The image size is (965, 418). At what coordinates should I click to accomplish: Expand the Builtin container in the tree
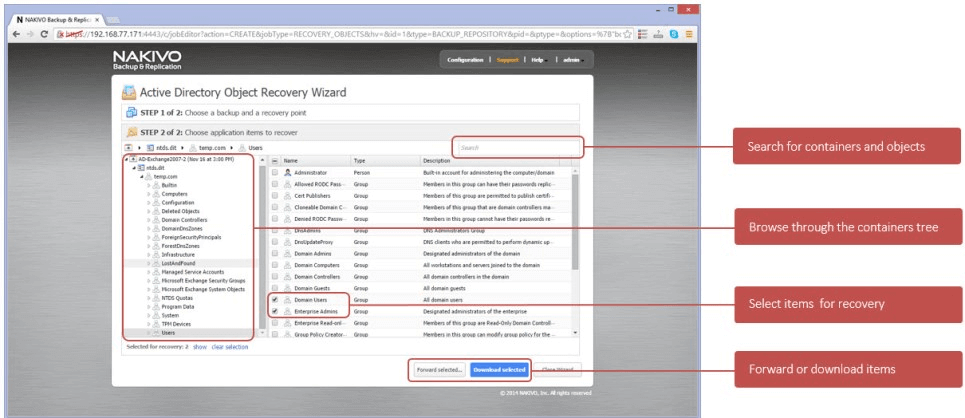tap(149, 185)
